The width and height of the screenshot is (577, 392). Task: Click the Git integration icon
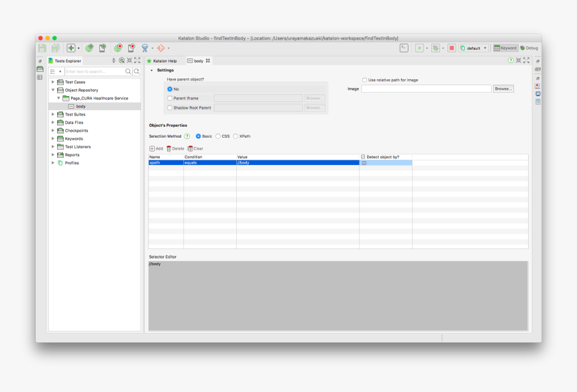point(160,48)
